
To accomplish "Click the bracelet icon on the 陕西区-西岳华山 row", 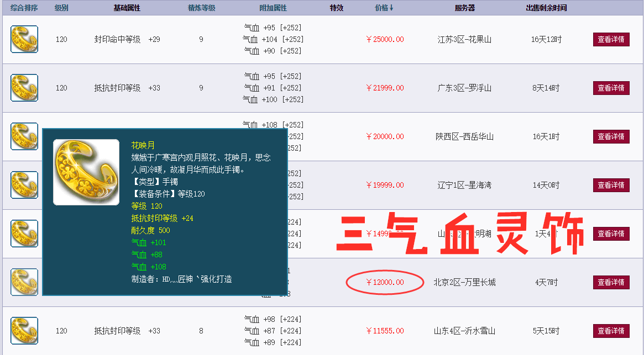I will coord(24,136).
